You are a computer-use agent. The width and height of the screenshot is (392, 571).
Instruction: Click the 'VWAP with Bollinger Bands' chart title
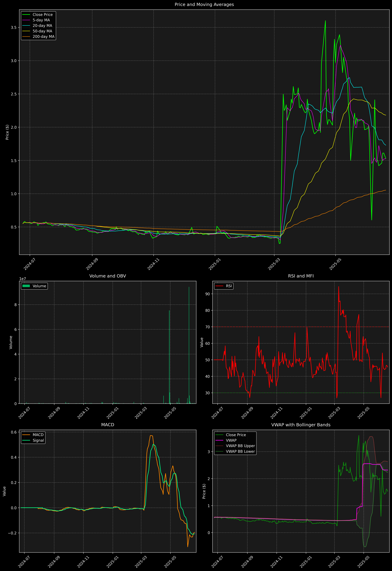(301, 425)
